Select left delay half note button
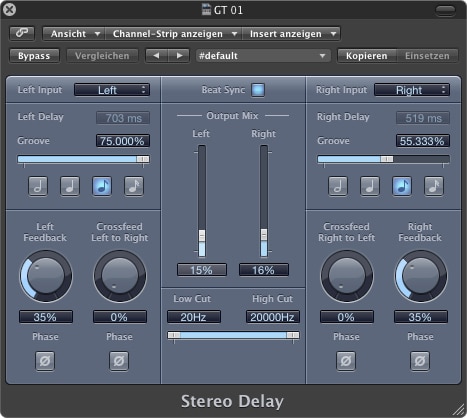 [x=38, y=186]
